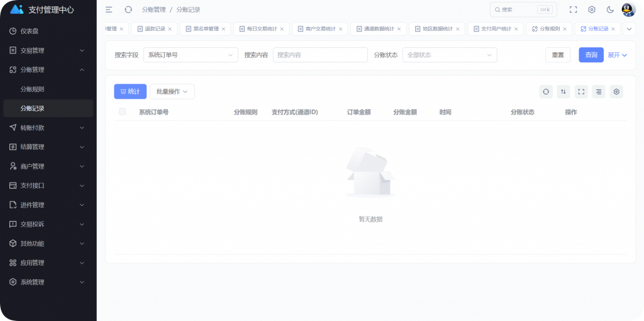644x321 pixels.
Task: Expand the 其他功能 sidebar menu
Action: 48,244
